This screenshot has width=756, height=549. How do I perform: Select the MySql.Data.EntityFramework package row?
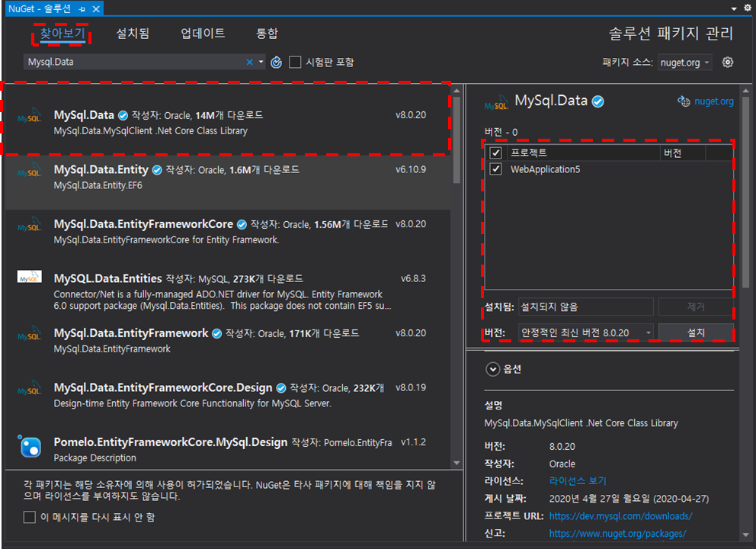click(x=228, y=346)
